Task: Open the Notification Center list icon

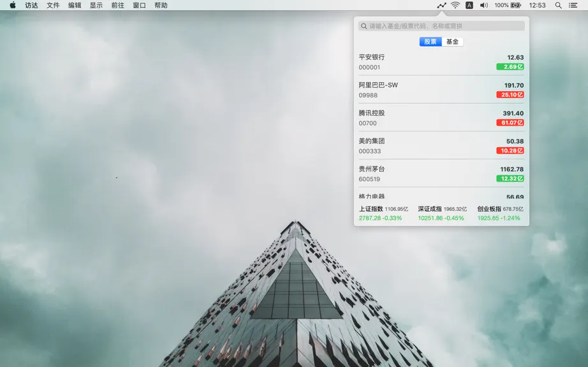Action: (573, 5)
